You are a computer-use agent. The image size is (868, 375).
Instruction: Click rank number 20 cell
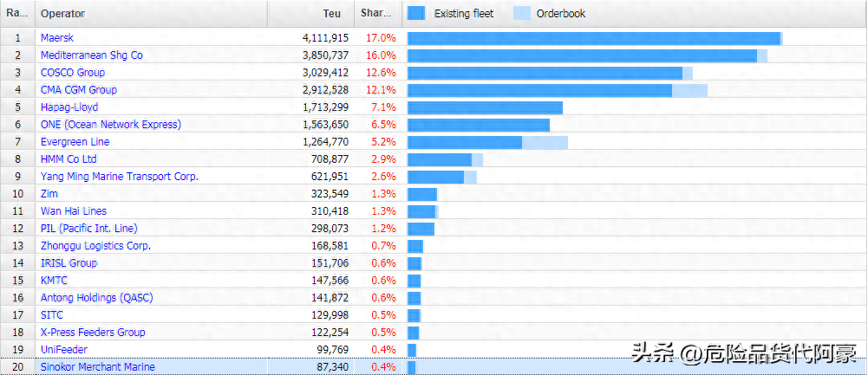click(17, 366)
